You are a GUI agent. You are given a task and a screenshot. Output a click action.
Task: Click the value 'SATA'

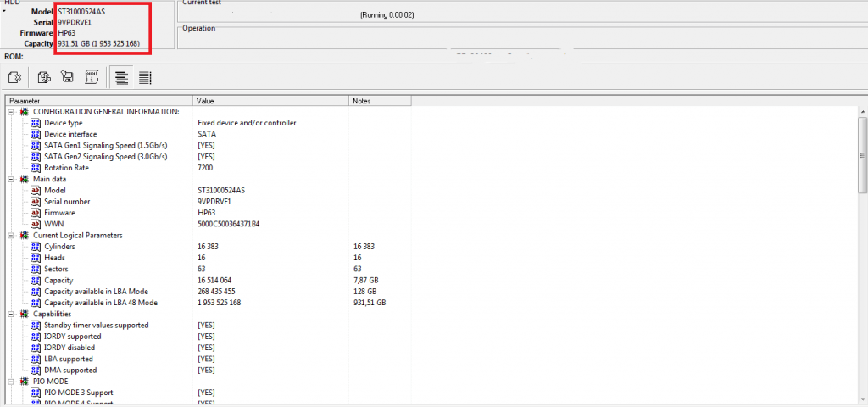coord(207,134)
